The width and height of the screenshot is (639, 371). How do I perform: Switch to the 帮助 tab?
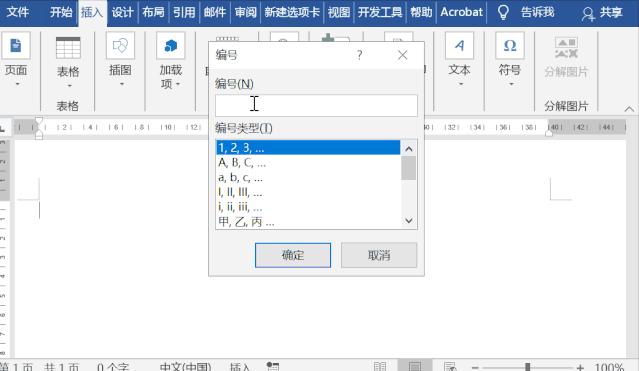click(421, 12)
